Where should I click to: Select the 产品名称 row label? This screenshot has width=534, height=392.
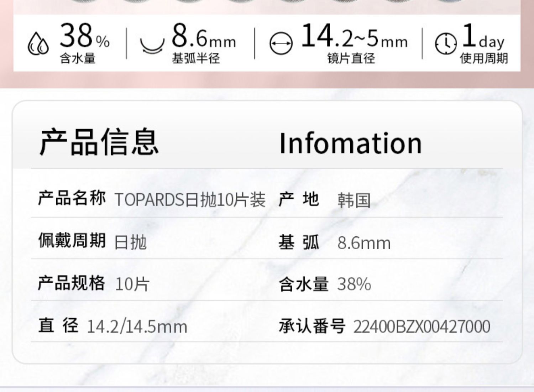pyautogui.click(x=72, y=198)
